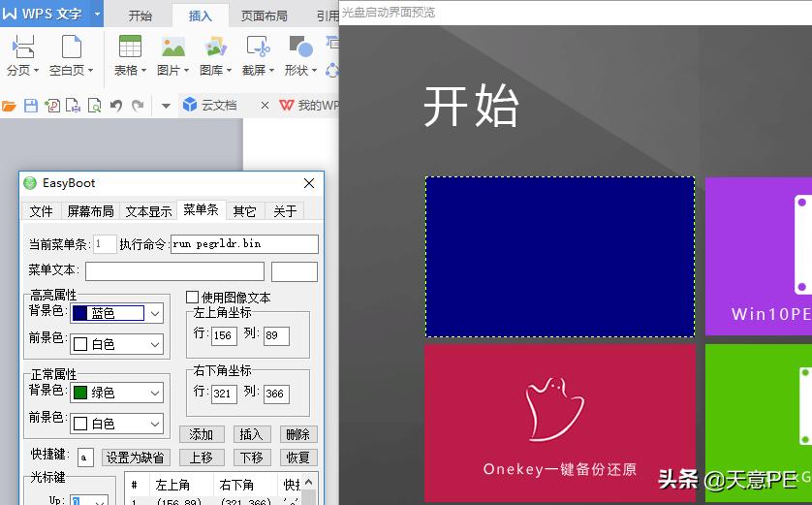Click the 右下角坐标 列 field with 366
This screenshot has height=505, width=812.
coord(276,394)
